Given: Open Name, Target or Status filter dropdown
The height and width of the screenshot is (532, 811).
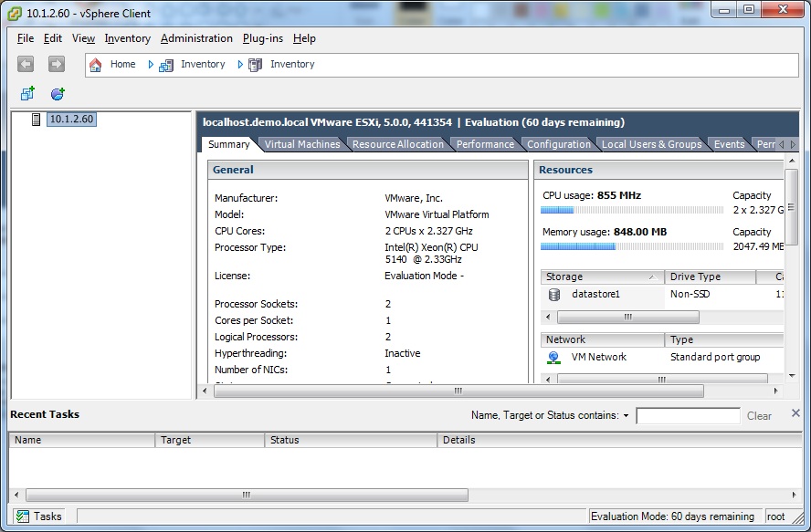Looking at the screenshot, I should point(626,416).
